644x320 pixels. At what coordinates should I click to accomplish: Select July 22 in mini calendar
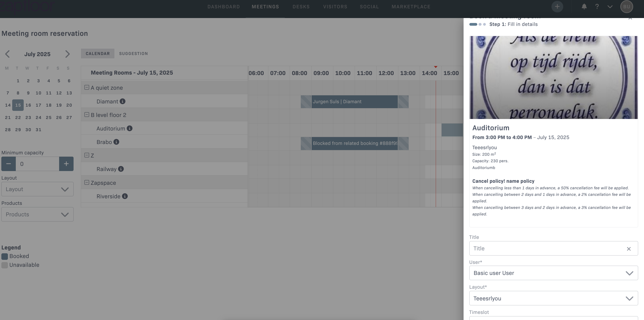pos(18,117)
